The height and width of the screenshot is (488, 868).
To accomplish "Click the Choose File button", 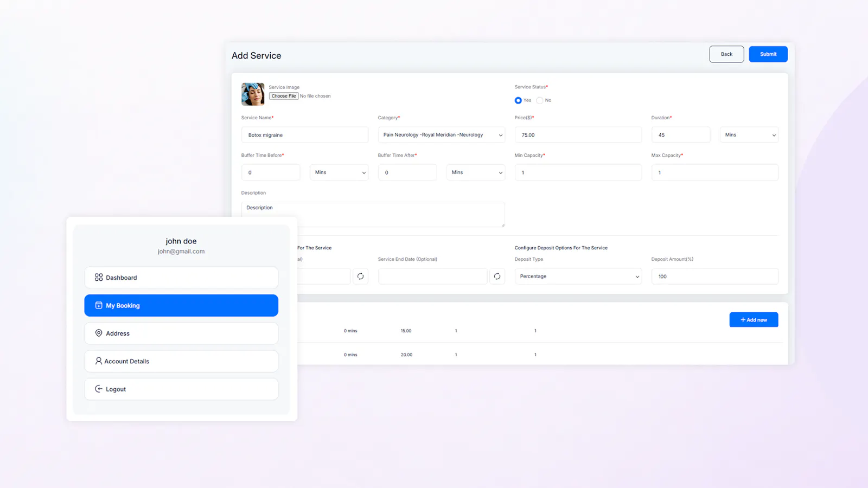I will click(x=284, y=96).
